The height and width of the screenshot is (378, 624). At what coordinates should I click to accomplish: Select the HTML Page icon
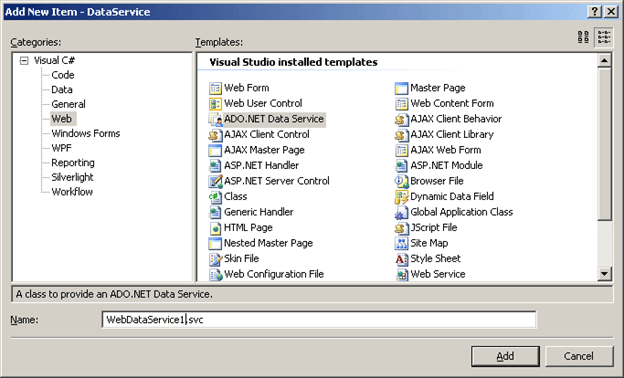pyautogui.click(x=215, y=228)
